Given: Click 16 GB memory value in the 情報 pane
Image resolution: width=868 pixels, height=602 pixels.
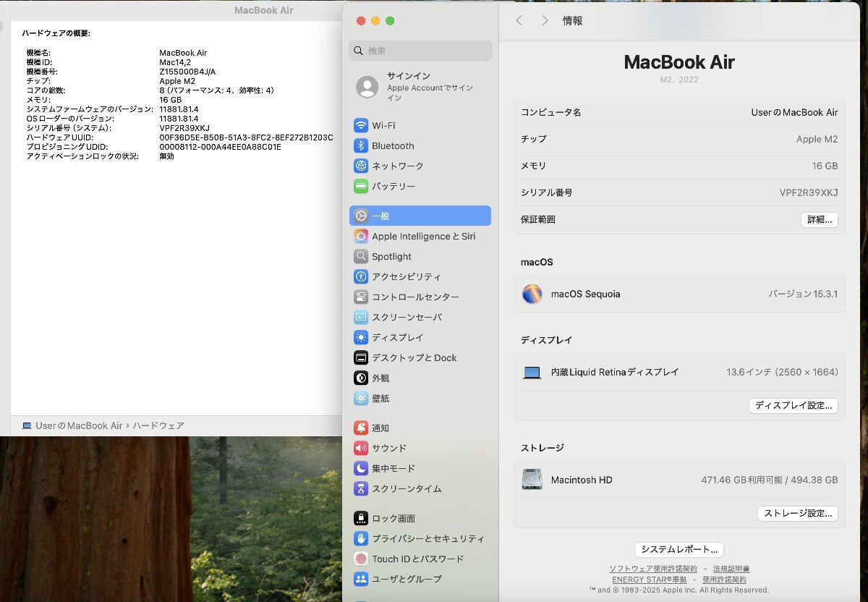Looking at the screenshot, I should [x=825, y=166].
